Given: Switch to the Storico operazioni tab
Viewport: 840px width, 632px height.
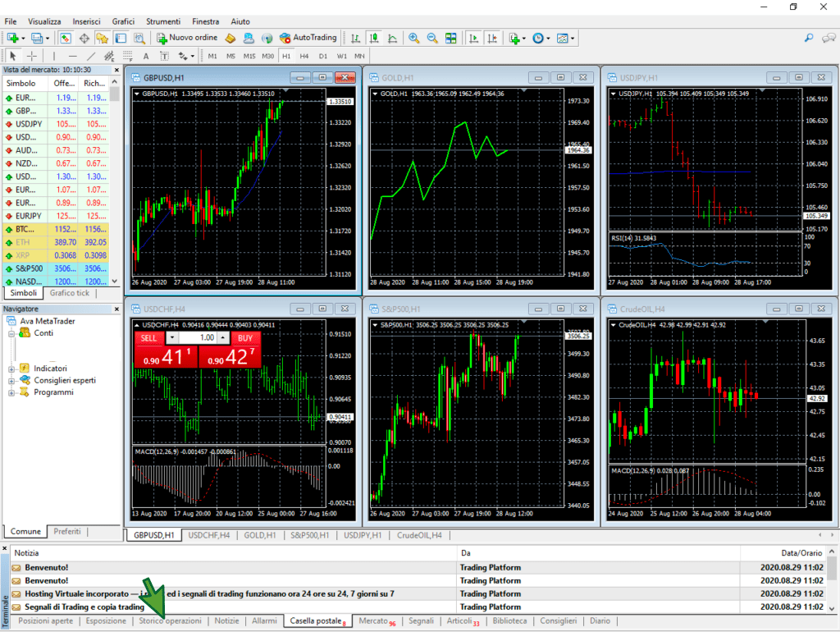Looking at the screenshot, I should coord(170,621).
